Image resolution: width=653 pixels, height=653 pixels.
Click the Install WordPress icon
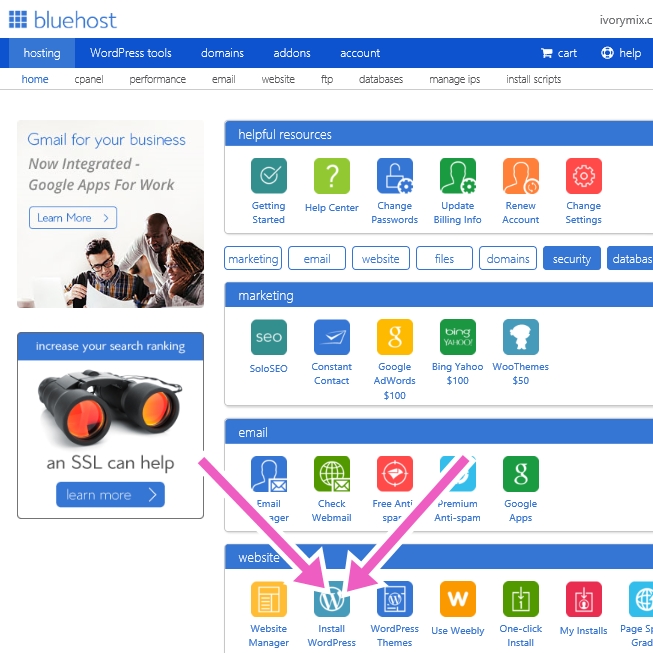click(331, 599)
